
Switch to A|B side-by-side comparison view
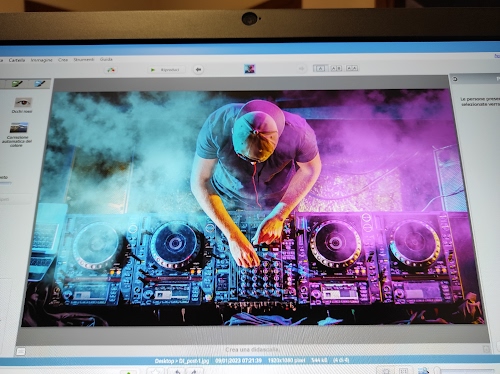pyautogui.click(x=336, y=68)
